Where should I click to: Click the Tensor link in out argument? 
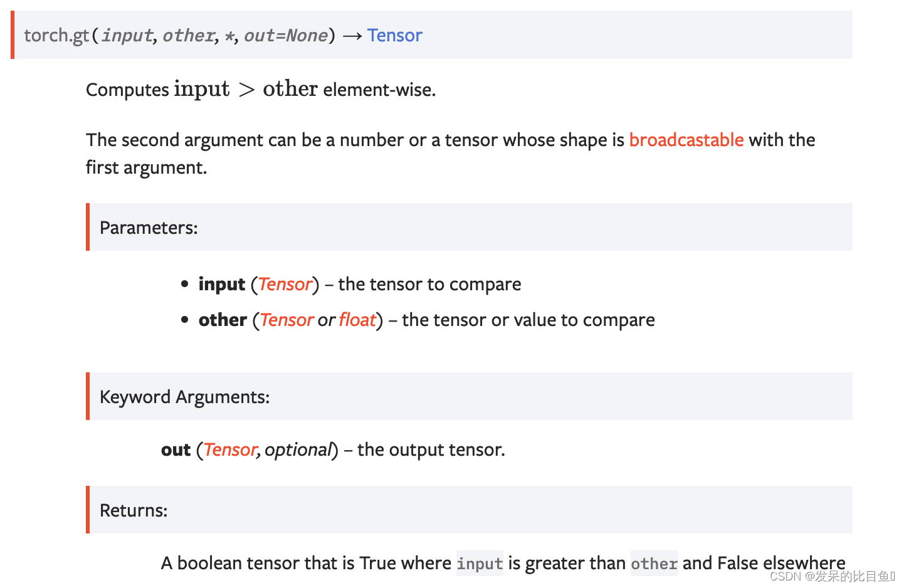tap(230, 450)
